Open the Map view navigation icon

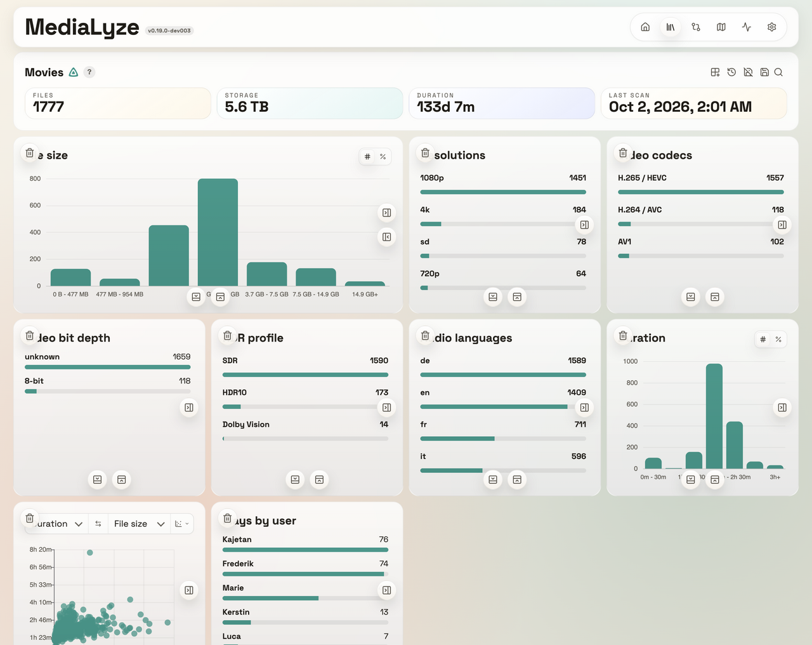click(721, 27)
